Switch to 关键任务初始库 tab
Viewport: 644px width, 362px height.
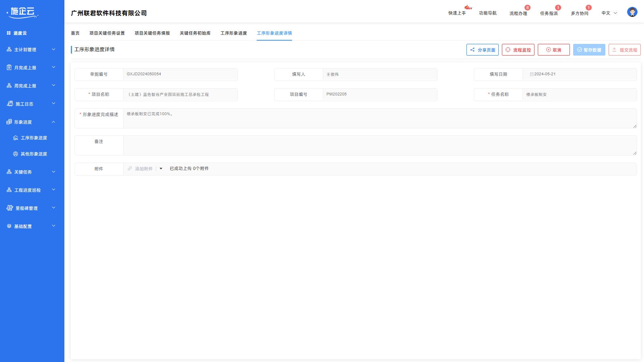(195, 33)
